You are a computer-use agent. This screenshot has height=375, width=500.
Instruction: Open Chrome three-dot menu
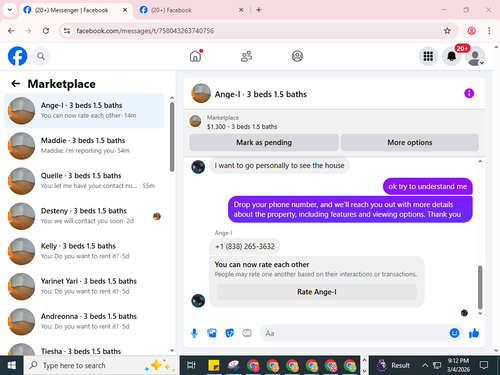[x=489, y=31]
